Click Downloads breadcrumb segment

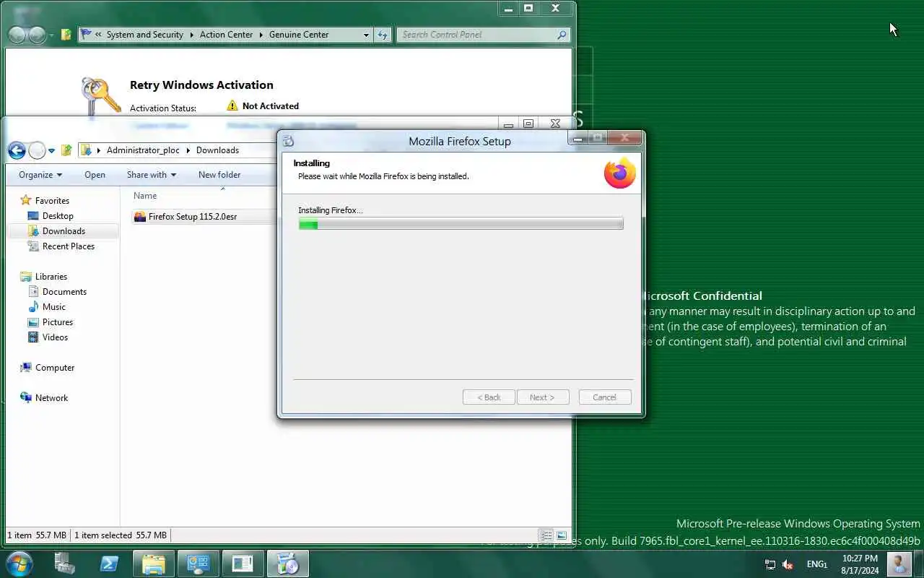217,150
